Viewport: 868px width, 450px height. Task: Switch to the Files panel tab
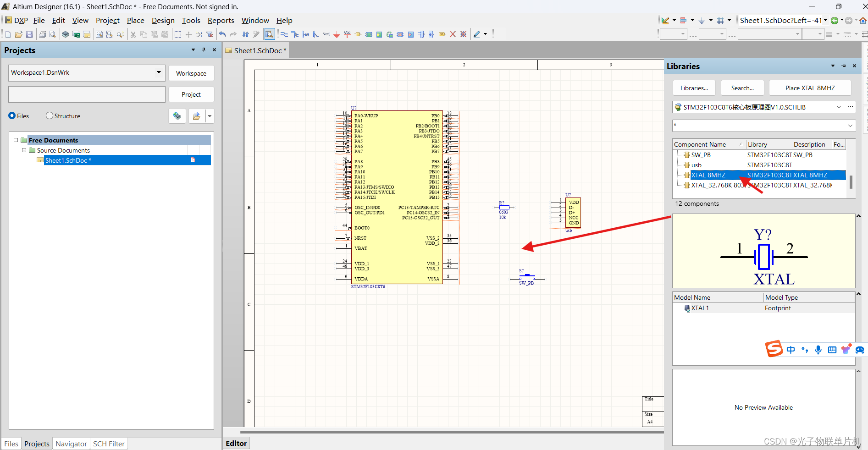click(x=11, y=444)
